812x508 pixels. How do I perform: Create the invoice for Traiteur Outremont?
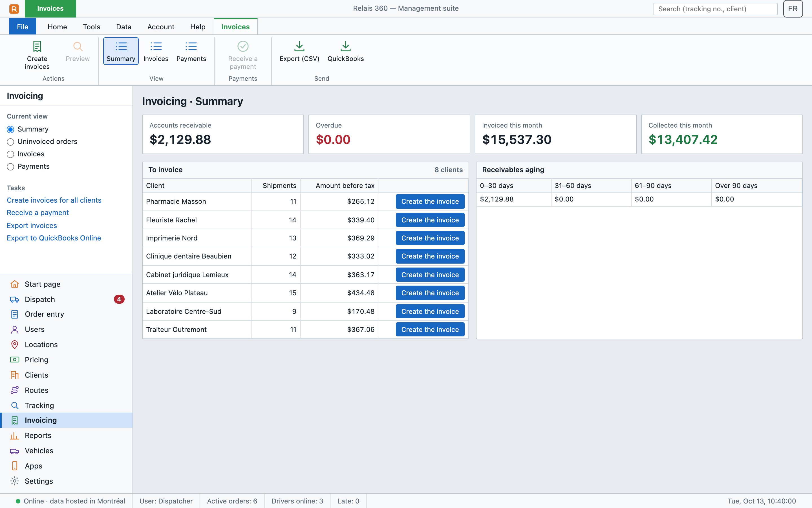pyautogui.click(x=430, y=329)
